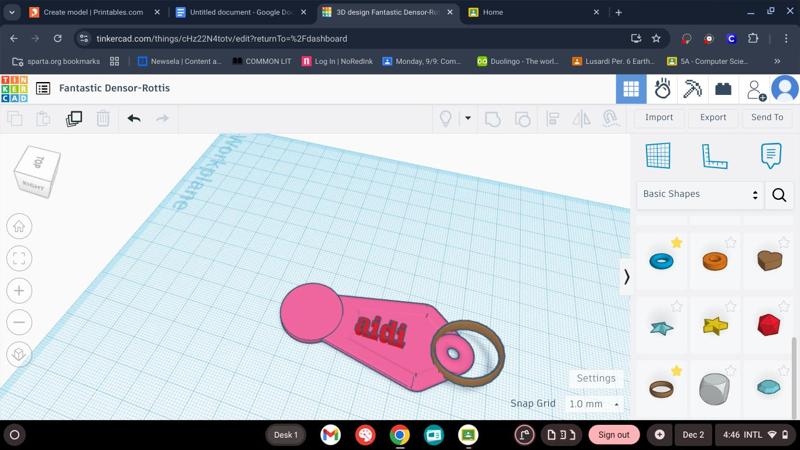Fit all in view icon
The height and width of the screenshot is (450, 800).
pos(19,258)
